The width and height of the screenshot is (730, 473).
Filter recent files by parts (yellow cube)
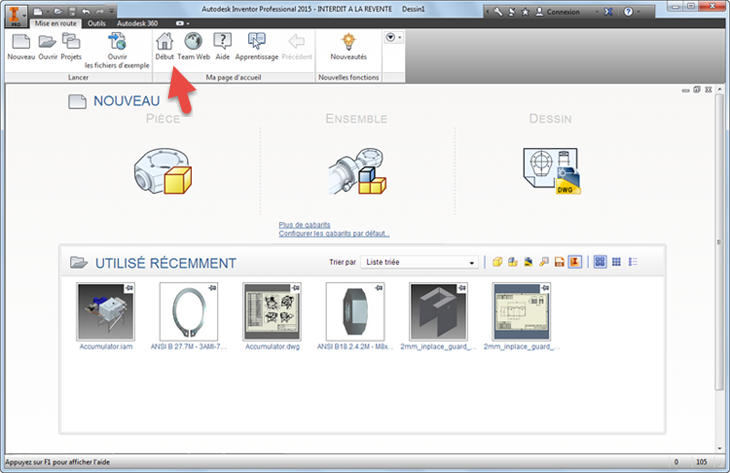click(x=497, y=262)
